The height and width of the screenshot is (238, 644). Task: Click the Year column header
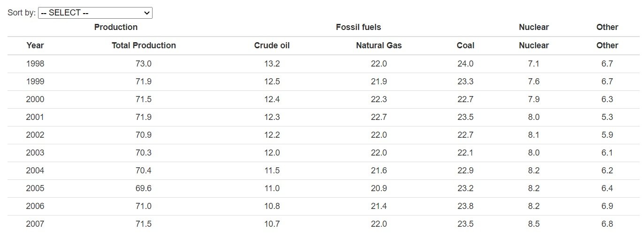35,45
